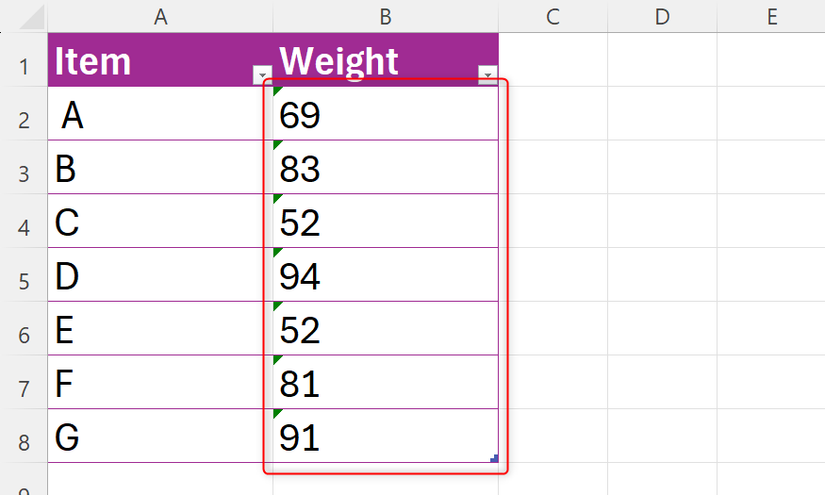Click the green error triangle on cell 69

[277, 92]
